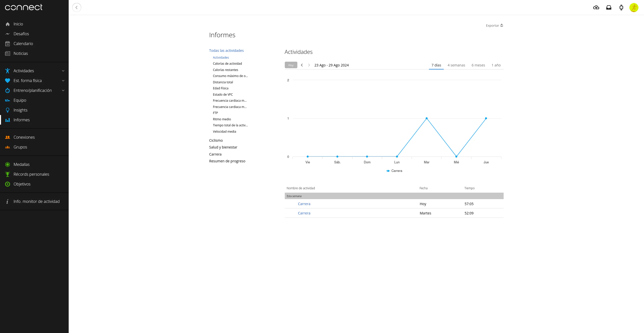The width and height of the screenshot is (644, 333).
Task: Click the Récords personales trophy icon
Action: (8, 174)
